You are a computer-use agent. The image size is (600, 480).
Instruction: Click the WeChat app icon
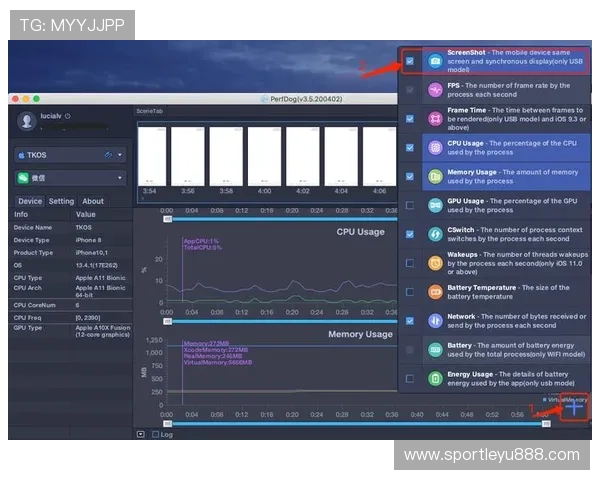point(23,178)
